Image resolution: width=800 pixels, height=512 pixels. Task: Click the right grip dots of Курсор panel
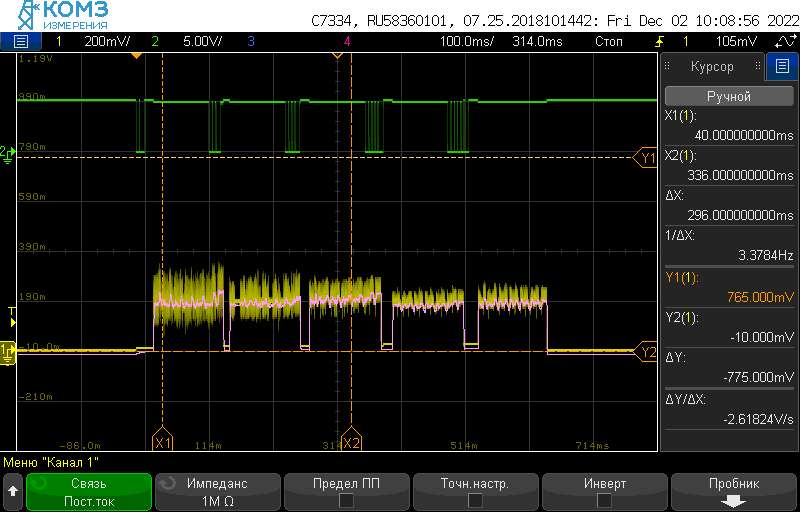pyautogui.click(x=758, y=66)
